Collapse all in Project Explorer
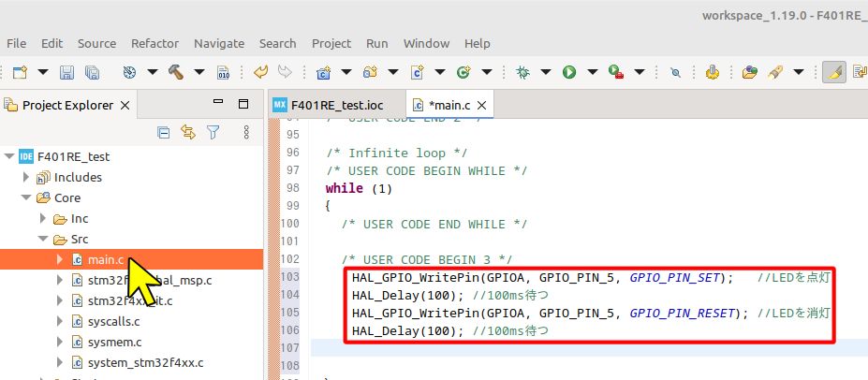868x380 pixels. pos(163,132)
